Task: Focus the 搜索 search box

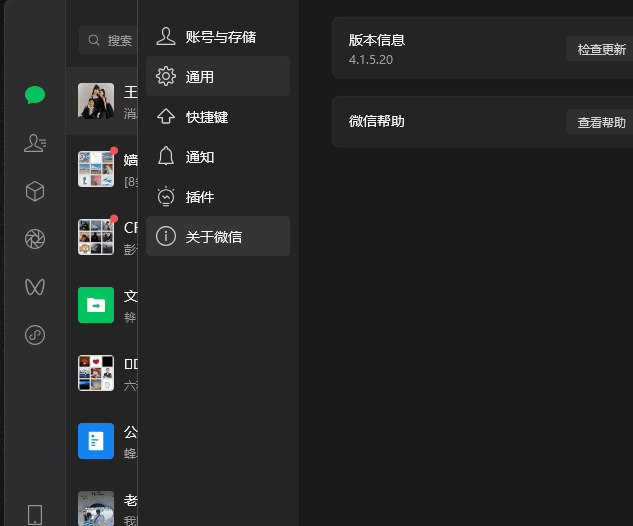Action: point(110,40)
